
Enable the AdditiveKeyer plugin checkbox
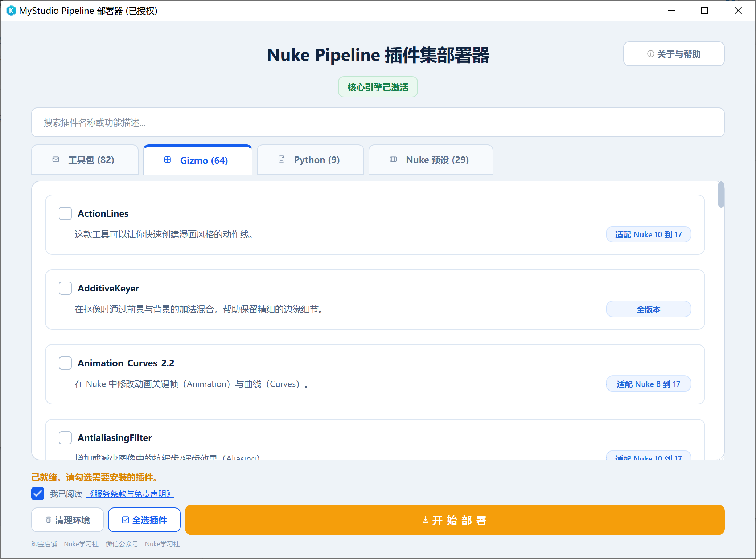pyautogui.click(x=65, y=288)
